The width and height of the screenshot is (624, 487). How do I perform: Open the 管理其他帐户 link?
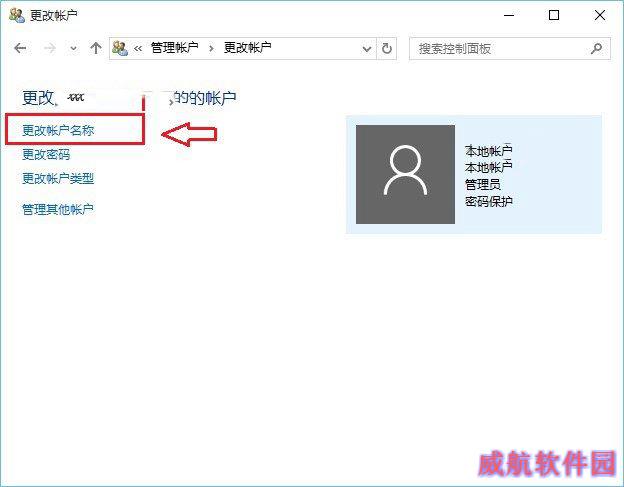[x=58, y=209]
